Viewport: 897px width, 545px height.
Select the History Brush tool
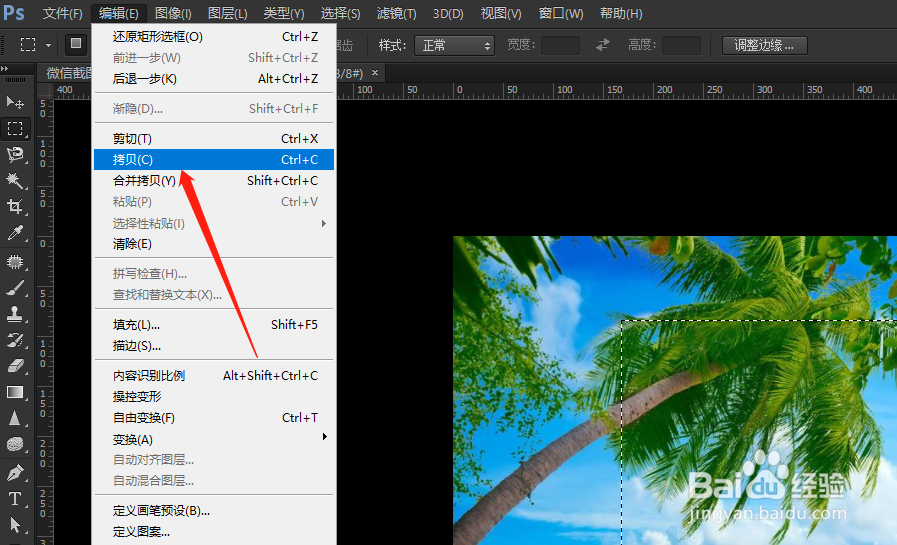tap(15, 340)
